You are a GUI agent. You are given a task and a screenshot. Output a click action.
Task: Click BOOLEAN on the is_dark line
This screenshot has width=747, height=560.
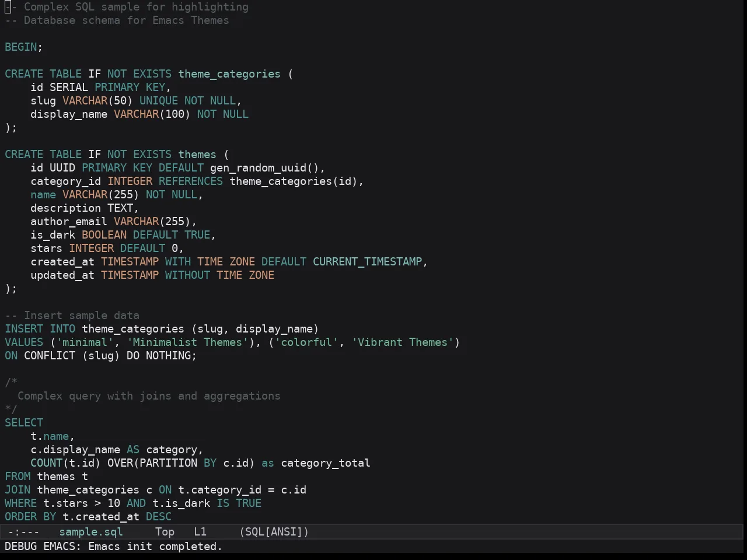click(x=104, y=235)
